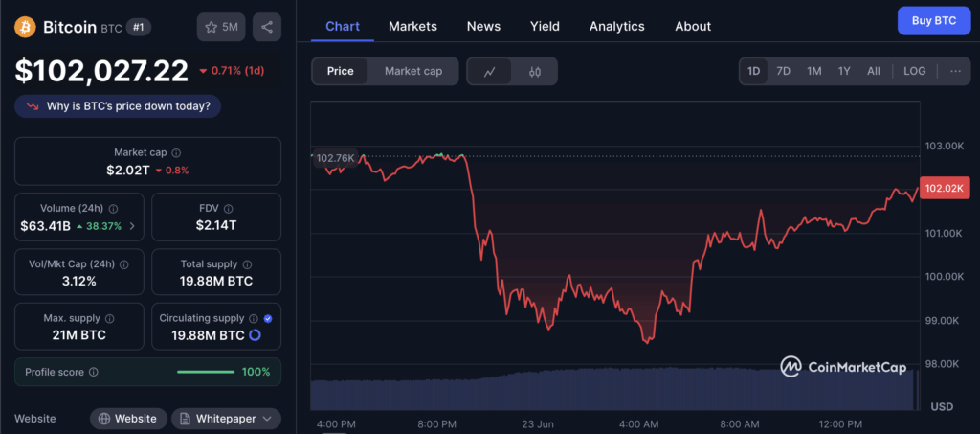The image size is (980, 434).
Task: Open the chart more options ellipsis
Action: coord(956,71)
